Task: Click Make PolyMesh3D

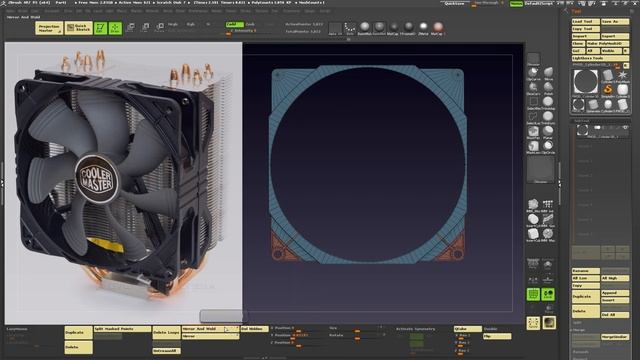Action: pyautogui.click(x=608, y=44)
